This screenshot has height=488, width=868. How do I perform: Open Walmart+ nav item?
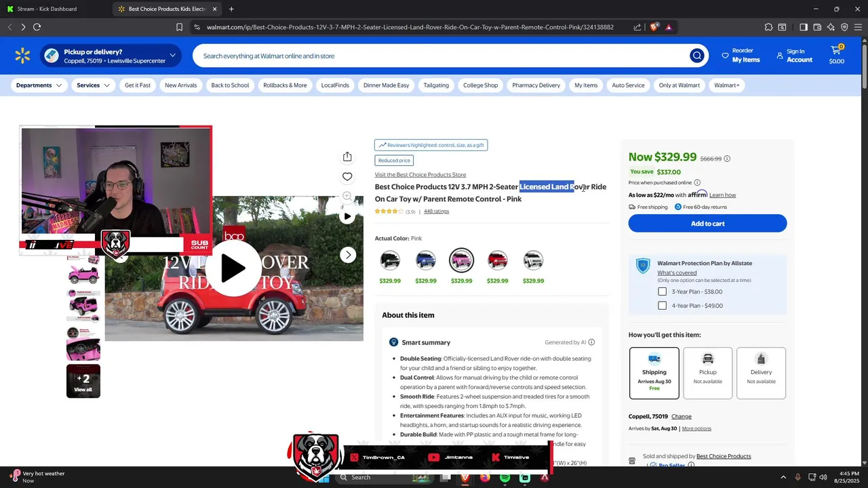pos(727,85)
